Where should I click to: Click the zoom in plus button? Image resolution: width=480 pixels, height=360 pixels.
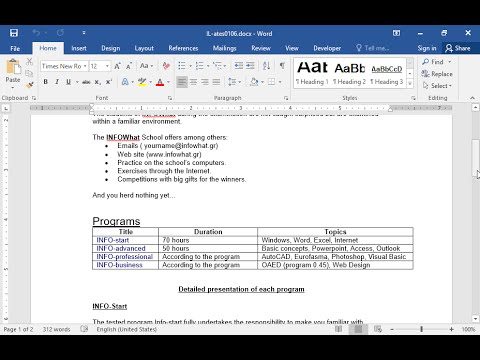[451, 329]
